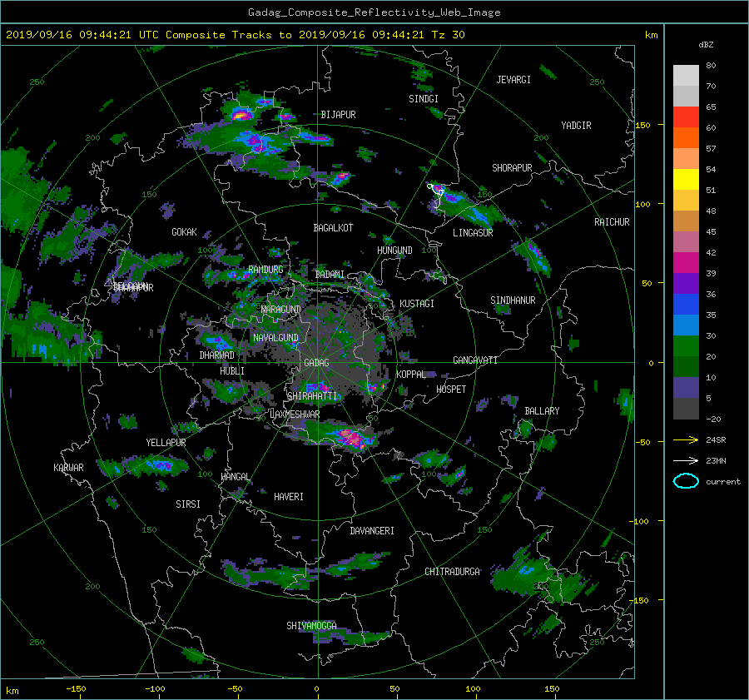Click the HUNGUND city label
The width and height of the screenshot is (749, 700).
point(394,251)
